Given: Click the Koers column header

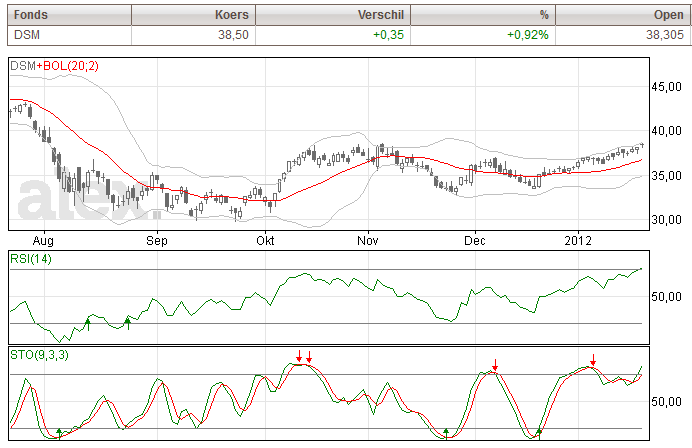Looking at the screenshot, I should pos(194,15).
